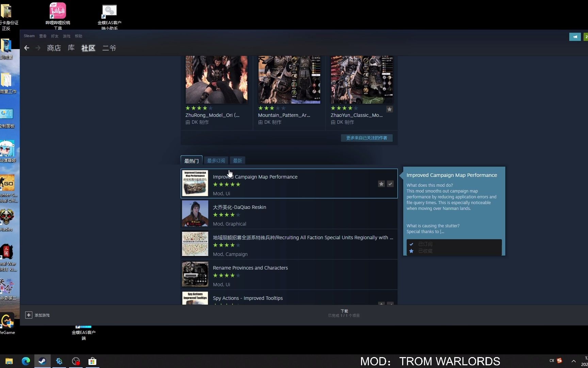Open Mountain_Pattern_Ar thumbnail image
Viewport: 588px width, 368px height.
point(289,80)
